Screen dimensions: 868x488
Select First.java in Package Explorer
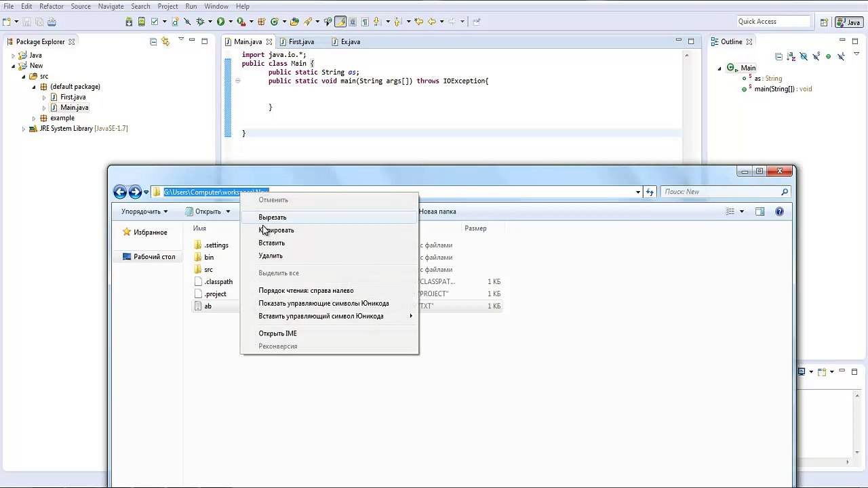point(73,97)
